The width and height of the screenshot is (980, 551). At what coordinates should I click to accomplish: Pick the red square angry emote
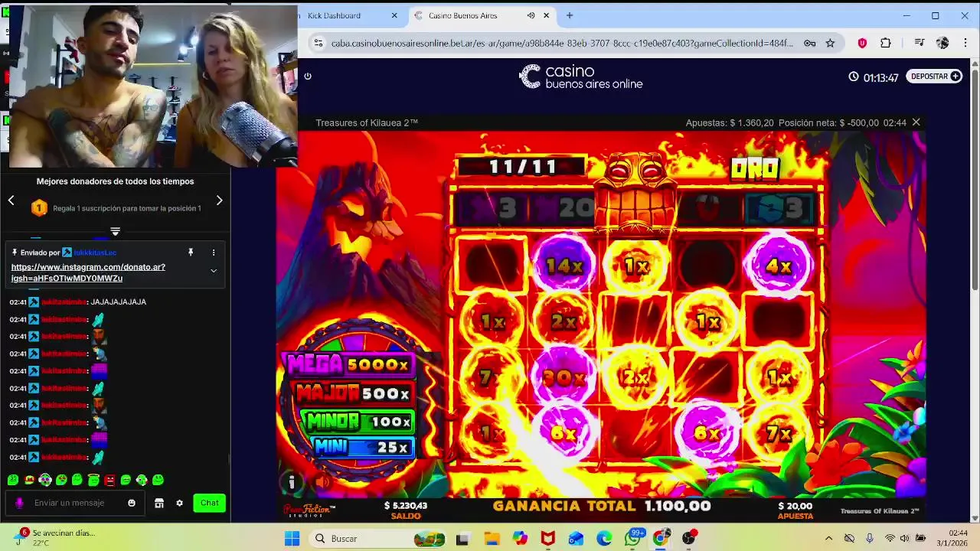click(x=109, y=480)
